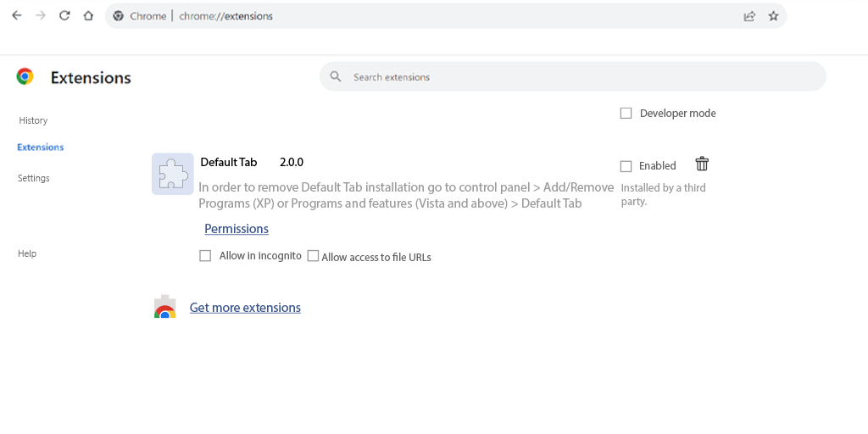Follow the Get more extensions link
Viewport: 868px width, 434px height.
(245, 307)
